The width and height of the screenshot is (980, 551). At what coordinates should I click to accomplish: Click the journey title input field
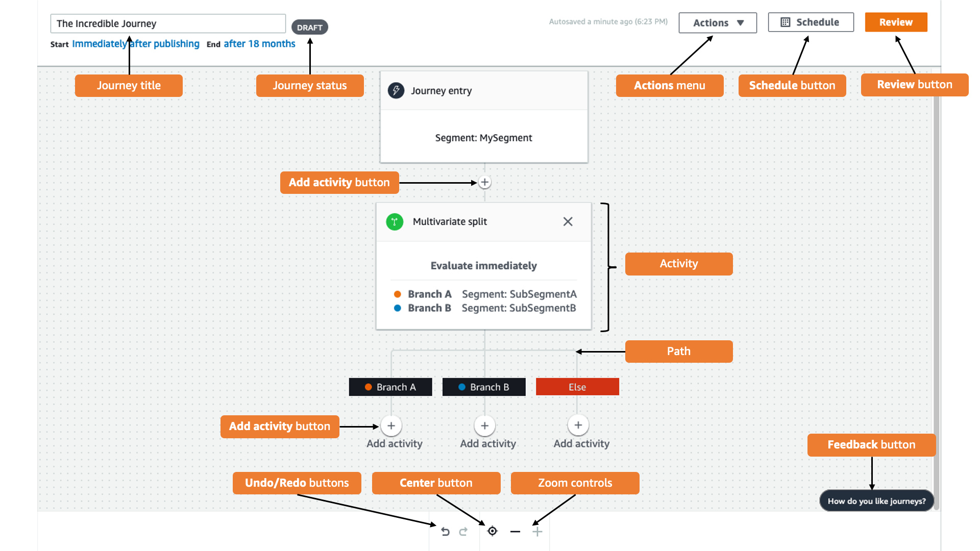[167, 23]
